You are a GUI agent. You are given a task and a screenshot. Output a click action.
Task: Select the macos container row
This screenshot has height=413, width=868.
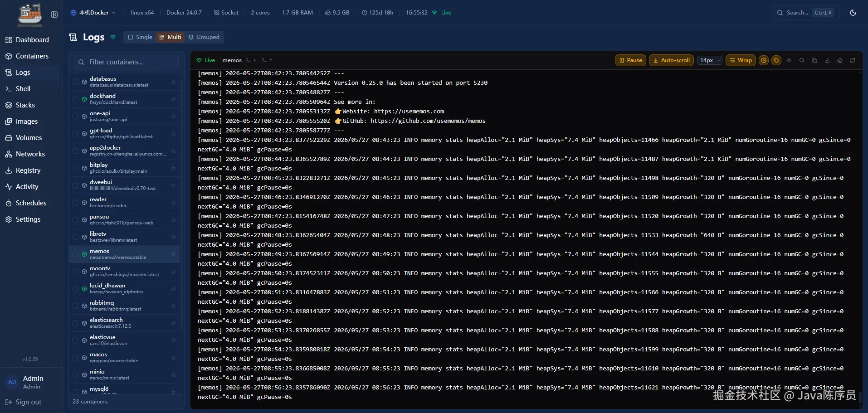tap(124, 358)
